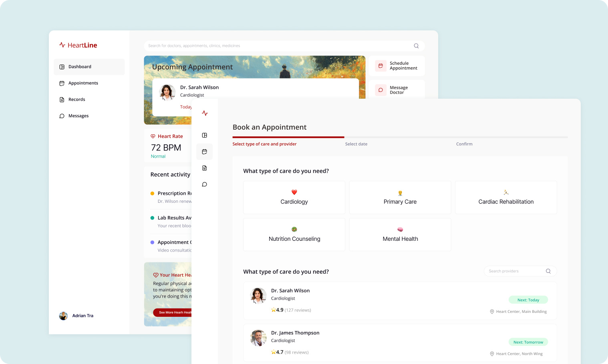Click the Message Doctor chat bubble icon
The height and width of the screenshot is (364, 608).
380,90
